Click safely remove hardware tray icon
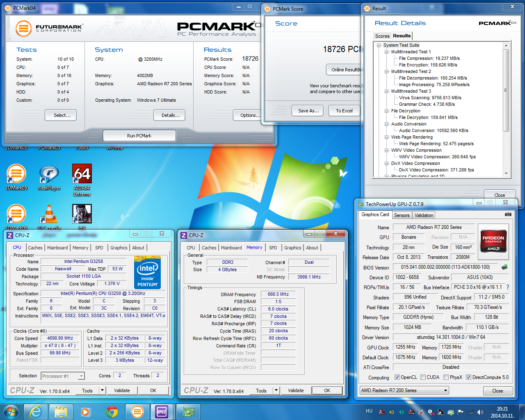525x420 pixels. tap(451, 412)
